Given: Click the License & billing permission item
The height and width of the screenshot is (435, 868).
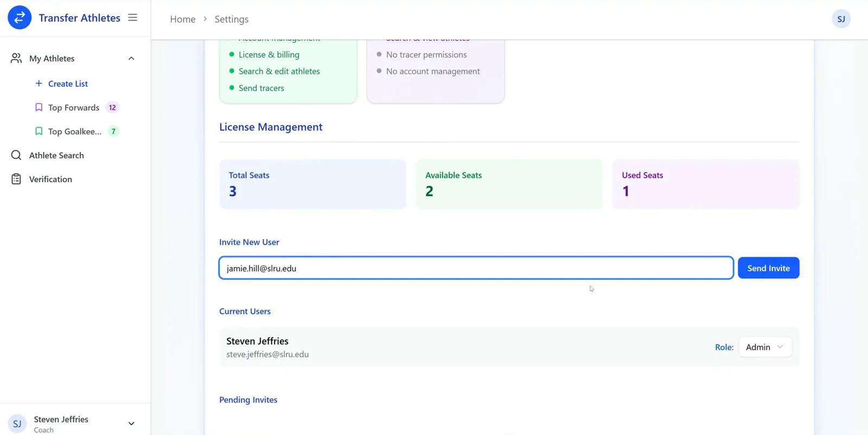Looking at the screenshot, I should pyautogui.click(x=269, y=54).
